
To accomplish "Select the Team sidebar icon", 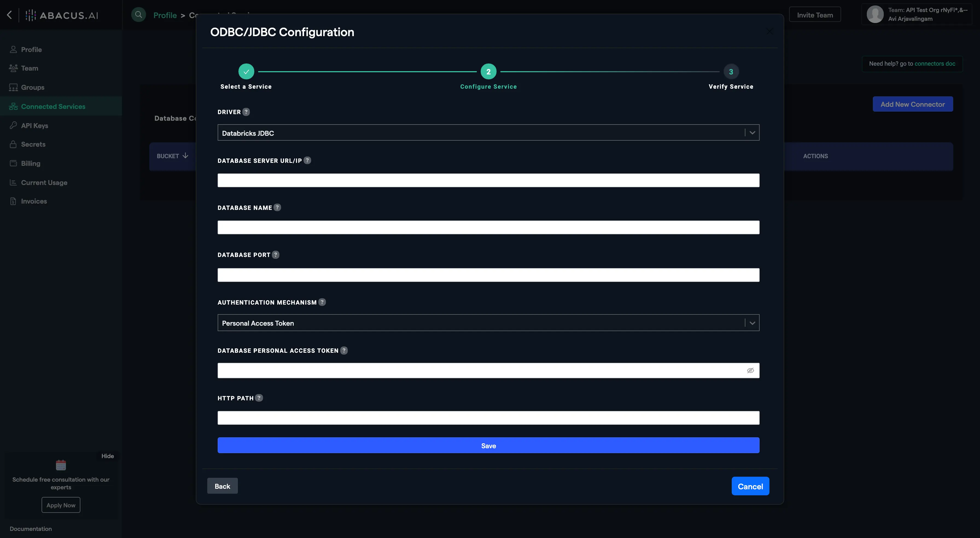I will tap(13, 68).
